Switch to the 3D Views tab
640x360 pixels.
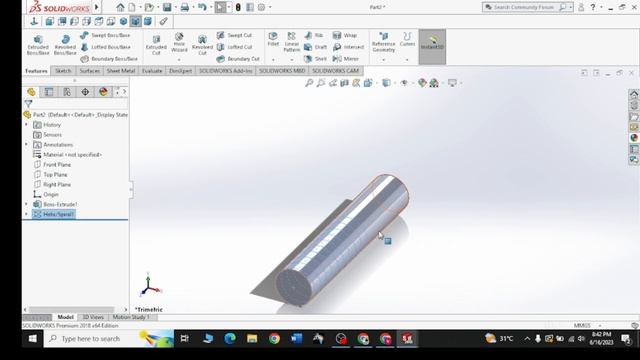93,317
